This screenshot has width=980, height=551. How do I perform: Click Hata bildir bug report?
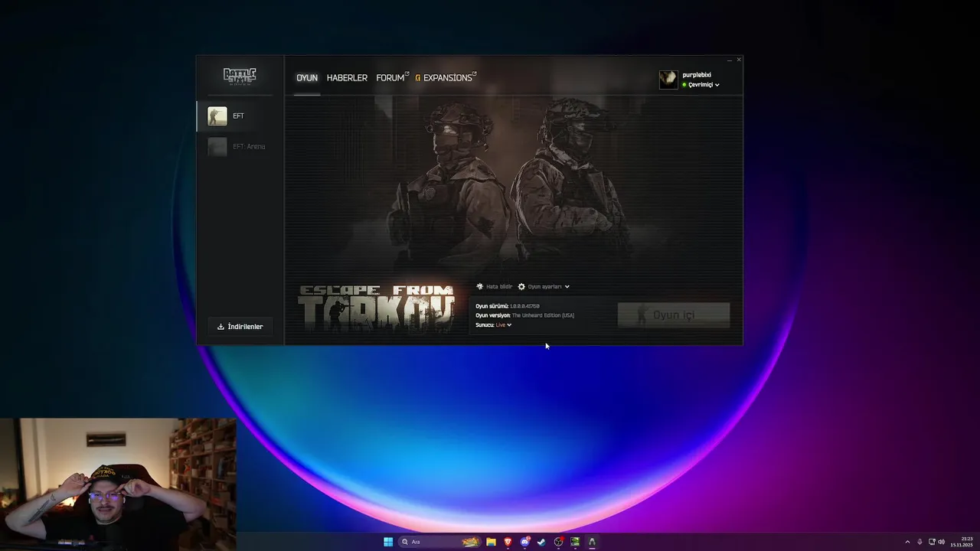click(494, 286)
